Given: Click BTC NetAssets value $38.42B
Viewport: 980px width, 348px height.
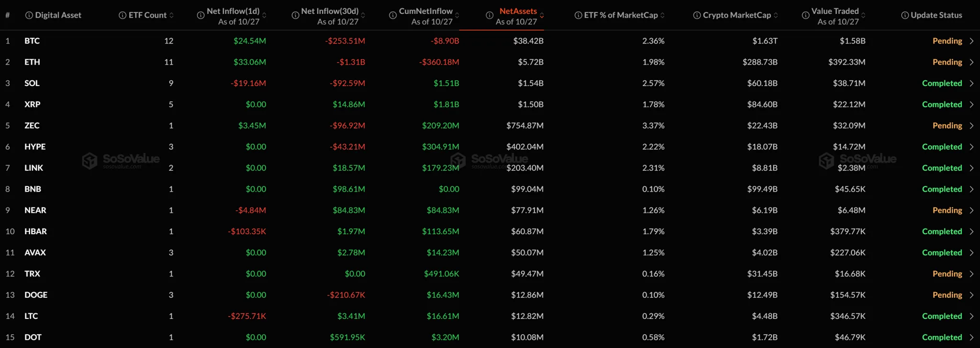Looking at the screenshot, I should pos(528,41).
